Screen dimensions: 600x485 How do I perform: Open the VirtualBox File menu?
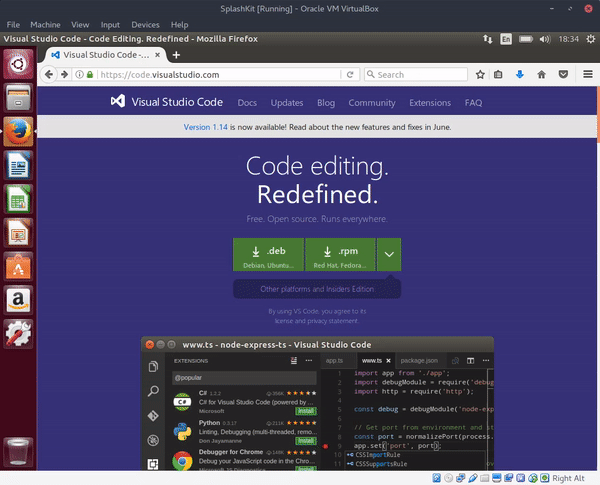[x=13, y=25]
